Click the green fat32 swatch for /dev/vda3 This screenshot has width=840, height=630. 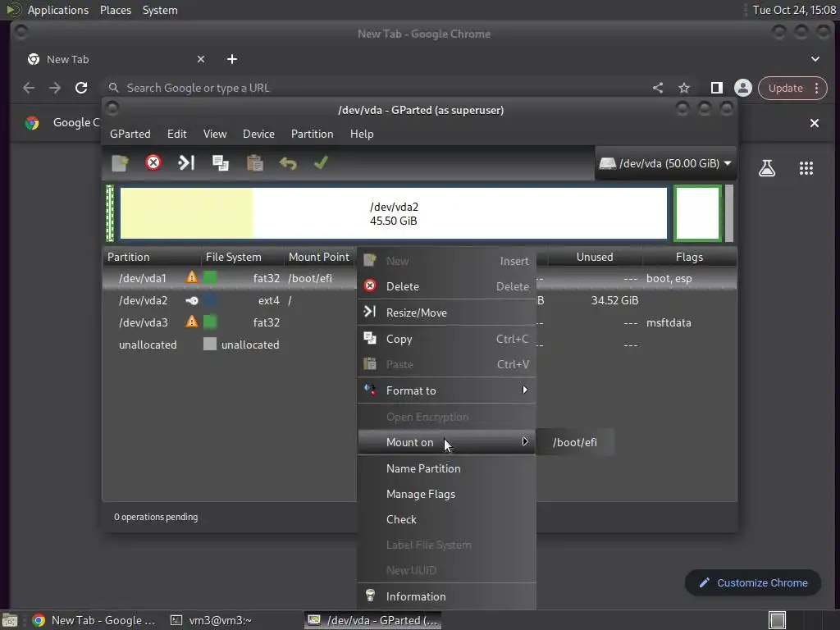click(210, 322)
